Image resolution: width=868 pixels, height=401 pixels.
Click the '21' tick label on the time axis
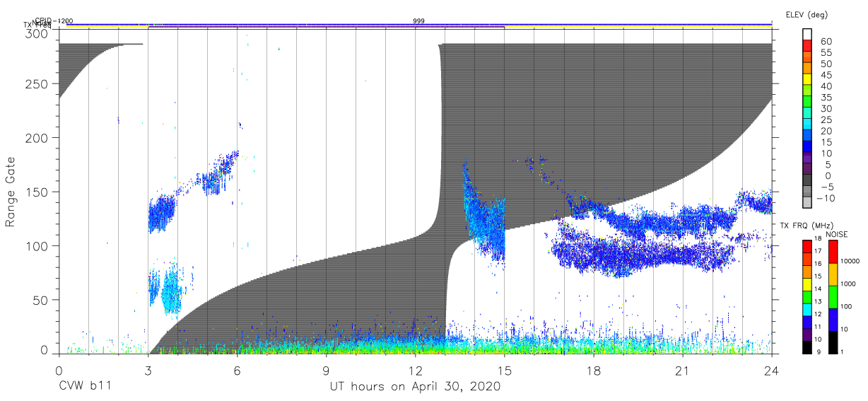point(683,370)
